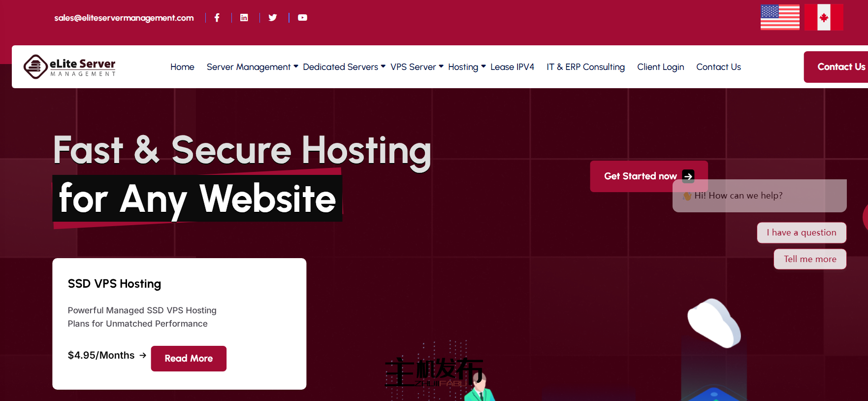The width and height of the screenshot is (868, 401).
Task: Expand the VPS Server dropdown
Action: tap(417, 67)
